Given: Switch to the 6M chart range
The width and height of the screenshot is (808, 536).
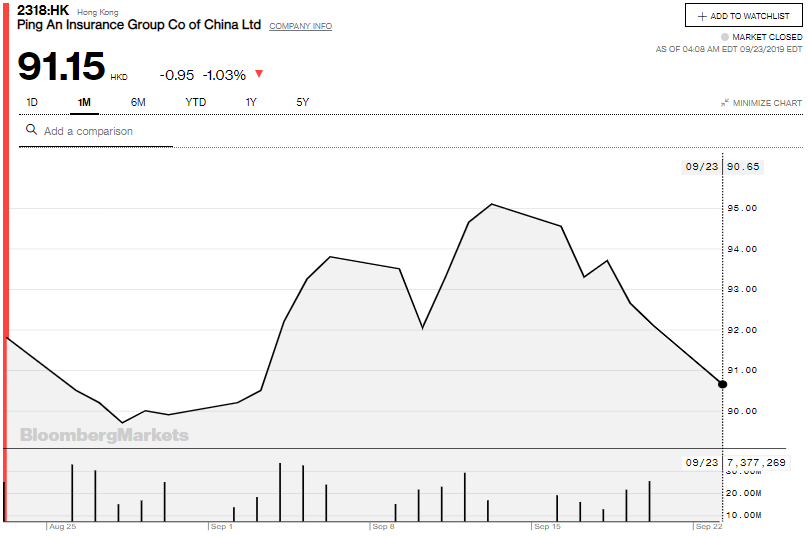Looking at the screenshot, I should tap(138, 102).
